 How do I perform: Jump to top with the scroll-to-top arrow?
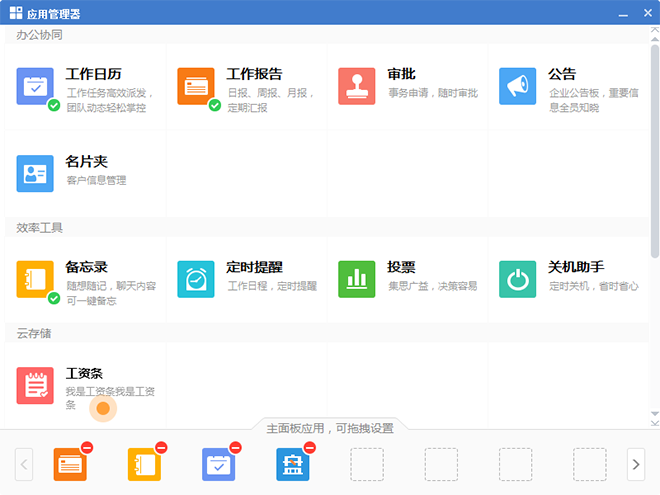[655, 29]
